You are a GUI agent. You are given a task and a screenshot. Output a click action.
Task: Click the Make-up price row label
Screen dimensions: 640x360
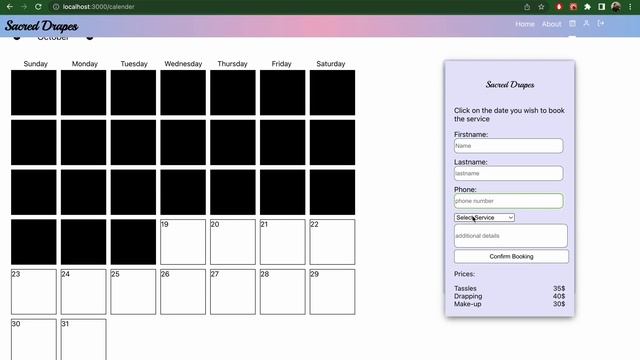468,304
